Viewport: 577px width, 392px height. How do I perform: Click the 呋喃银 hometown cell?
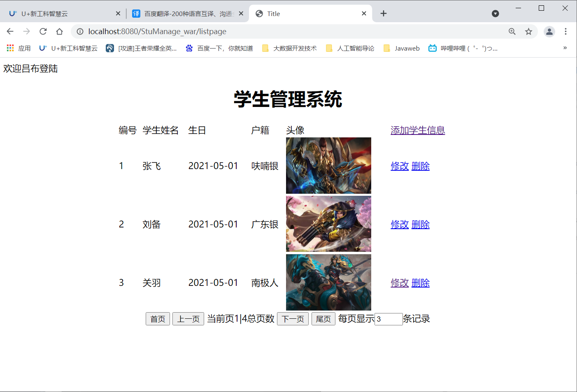[265, 166]
